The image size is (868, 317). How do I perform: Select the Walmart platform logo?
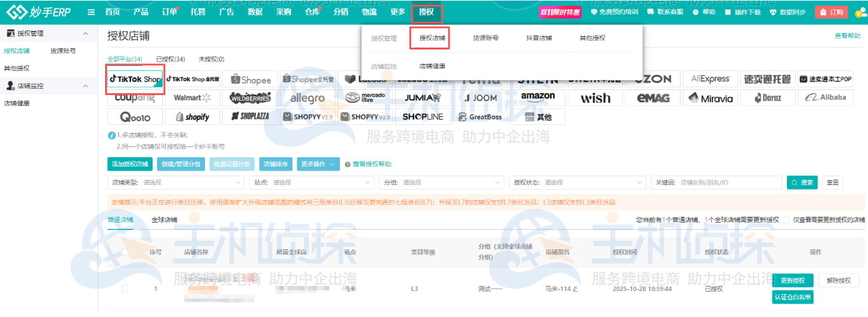tap(192, 98)
